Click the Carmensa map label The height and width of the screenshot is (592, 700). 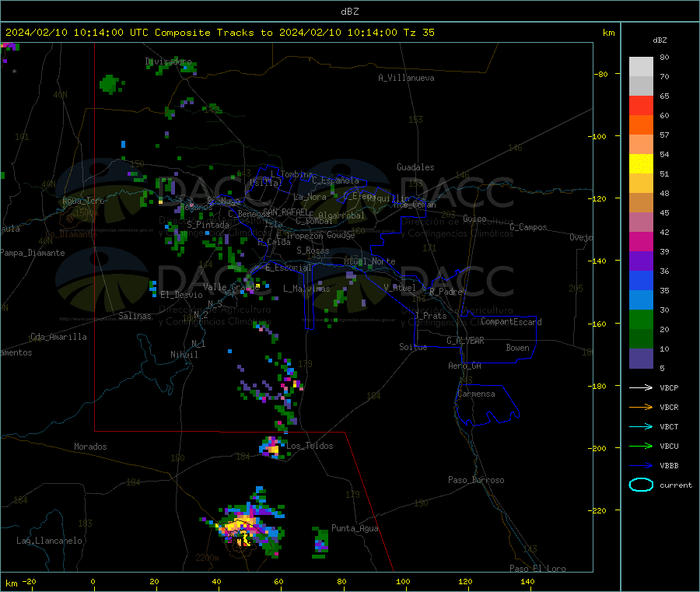[x=476, y=394]
